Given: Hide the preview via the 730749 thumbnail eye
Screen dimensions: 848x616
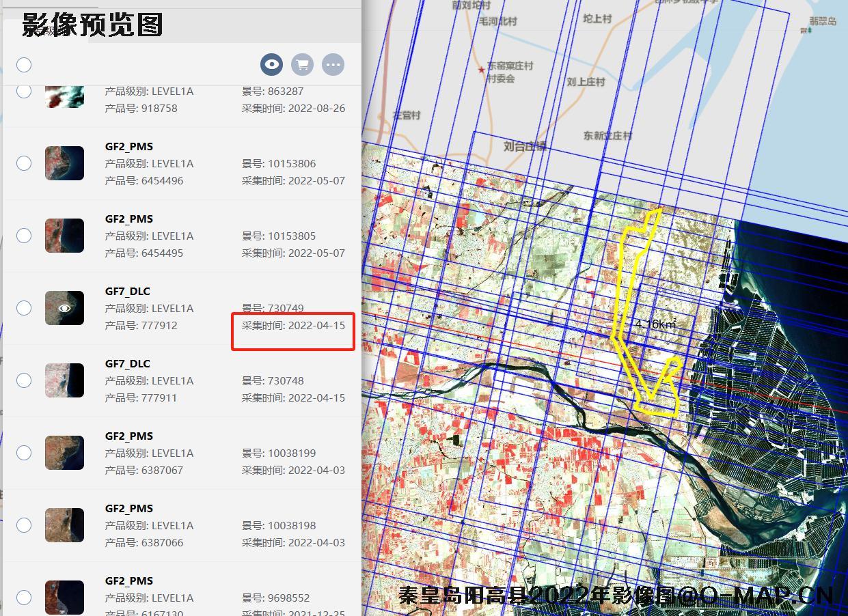Looking at the screenshot, I should pos(64,308).
